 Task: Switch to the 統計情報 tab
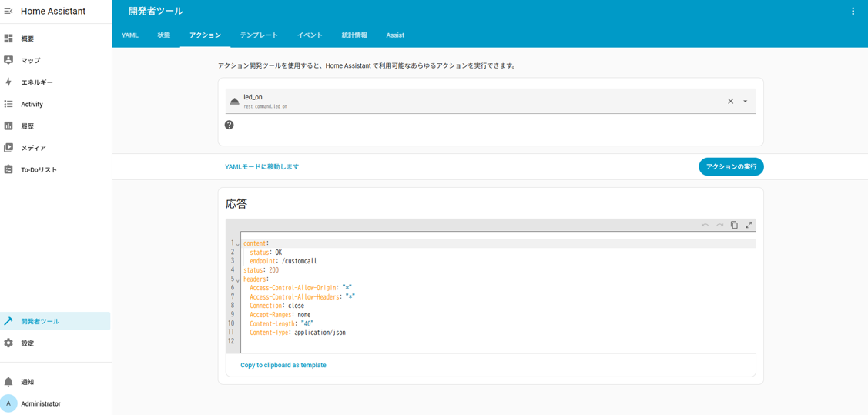354,35
